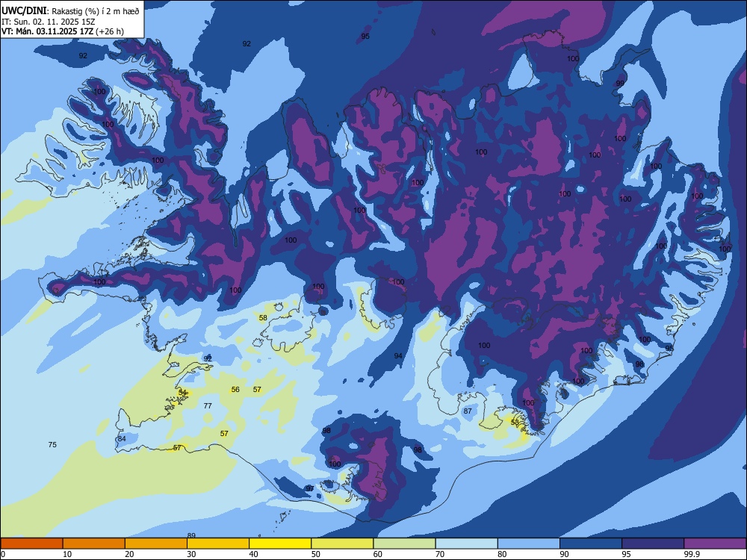Click the pale yellow 50–60 legend swatch

point(342,544)
